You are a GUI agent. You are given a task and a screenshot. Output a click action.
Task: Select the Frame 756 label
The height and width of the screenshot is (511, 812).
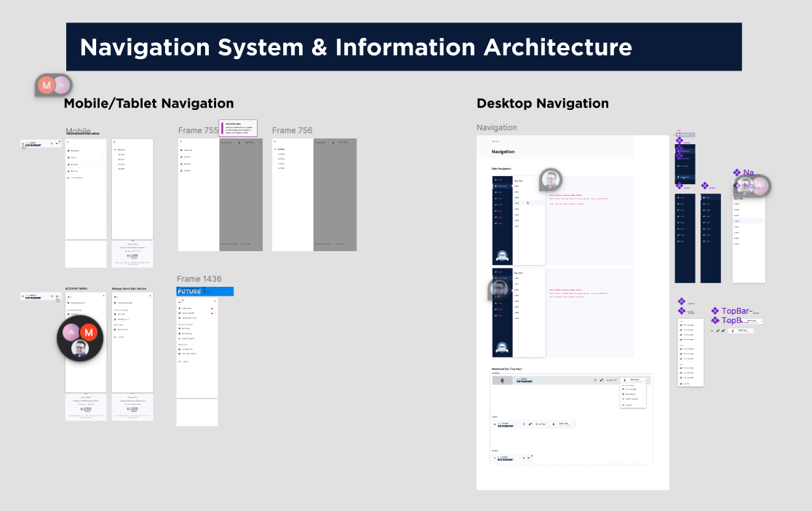[292, 130]
